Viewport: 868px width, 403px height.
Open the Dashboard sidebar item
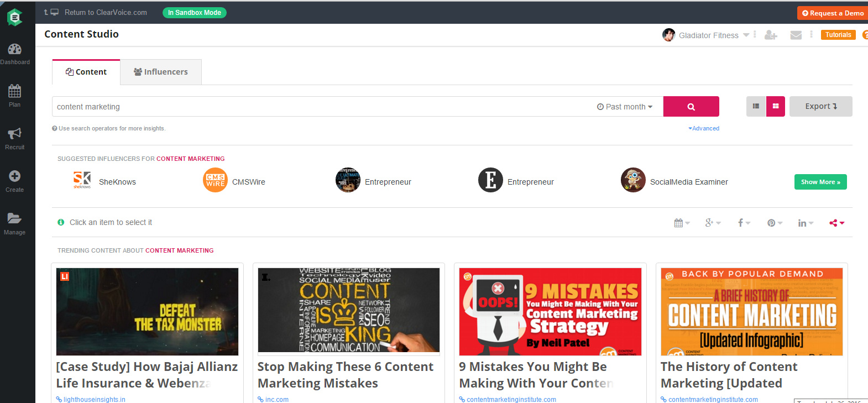pos(15,54)
